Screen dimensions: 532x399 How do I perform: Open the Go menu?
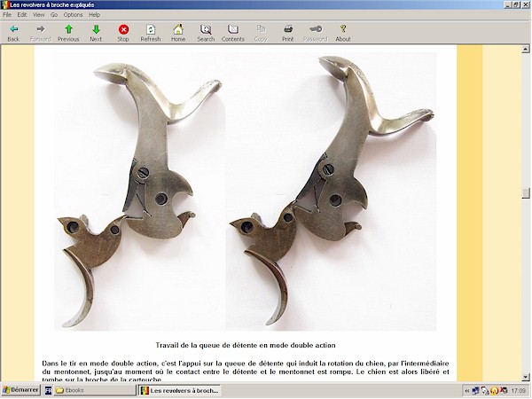(x=54, y=14)
